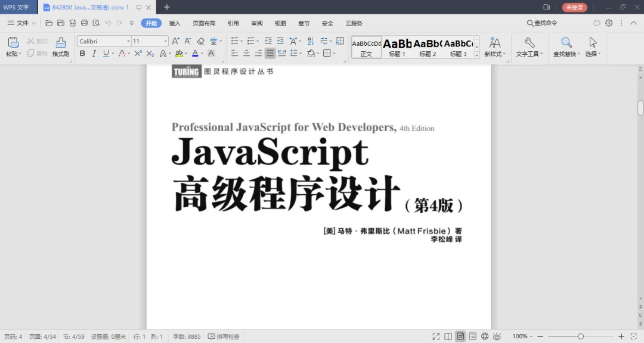
Task: Open the 页面布局 ribbon tab
Action: [x=204, y=23]
